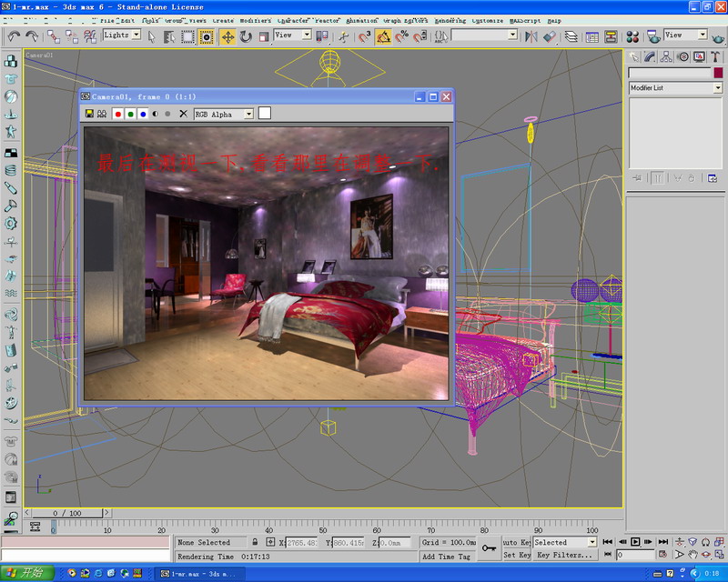Viewport: 728px width, 582px height.
Task: Toggle the blue channel display
Action: 143,115
